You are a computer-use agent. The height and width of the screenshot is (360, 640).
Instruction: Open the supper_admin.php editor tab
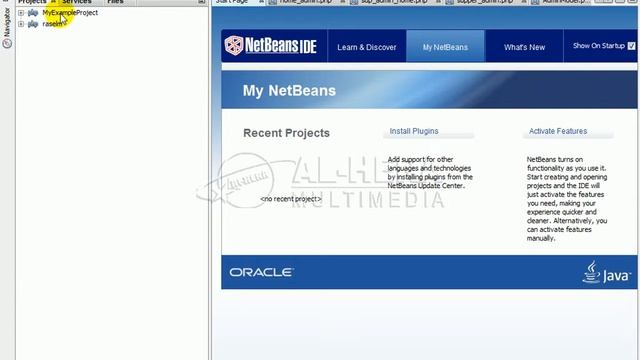(484, 2)
